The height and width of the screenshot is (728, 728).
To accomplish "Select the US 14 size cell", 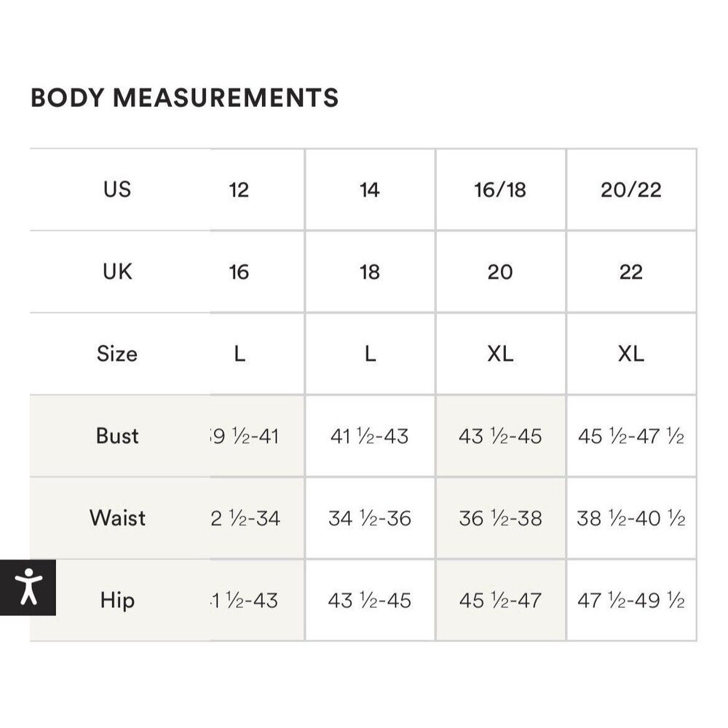I will pyautogui.click(x=370, y=189).
